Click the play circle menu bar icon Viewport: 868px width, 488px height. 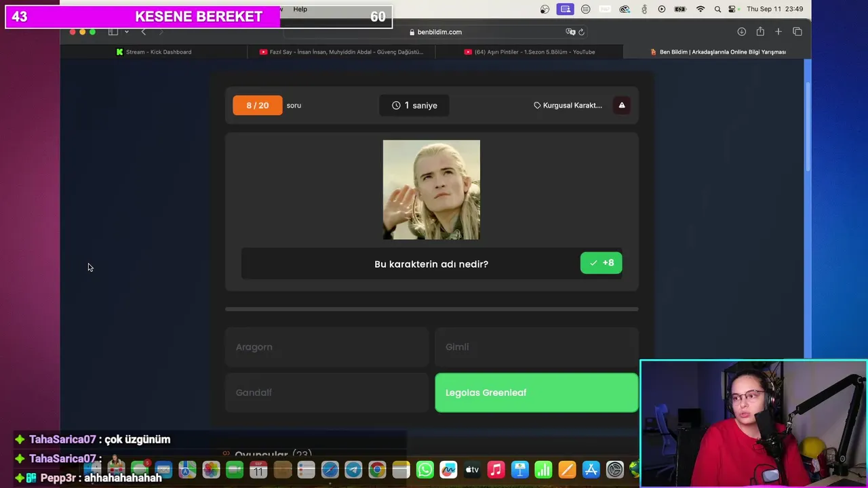click(x=662, y=9)
